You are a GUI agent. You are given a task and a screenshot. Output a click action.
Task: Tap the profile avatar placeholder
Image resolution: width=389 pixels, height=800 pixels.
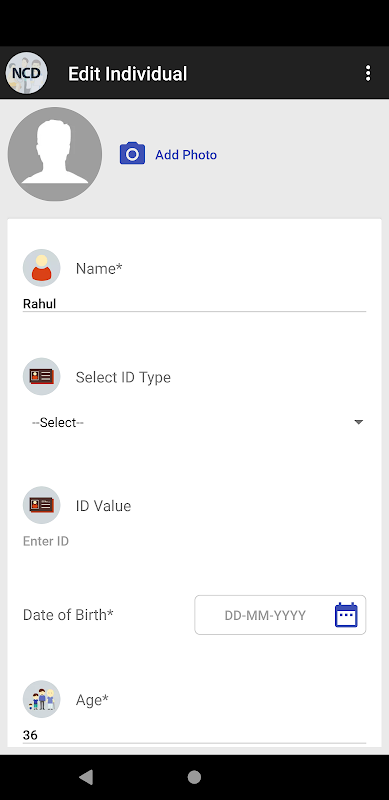55,154
